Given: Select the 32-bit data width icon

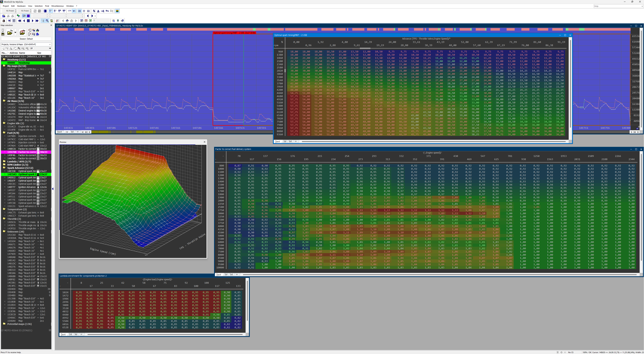Looking at the screenshot, I should pyautogui.click(x=60, y=11).
